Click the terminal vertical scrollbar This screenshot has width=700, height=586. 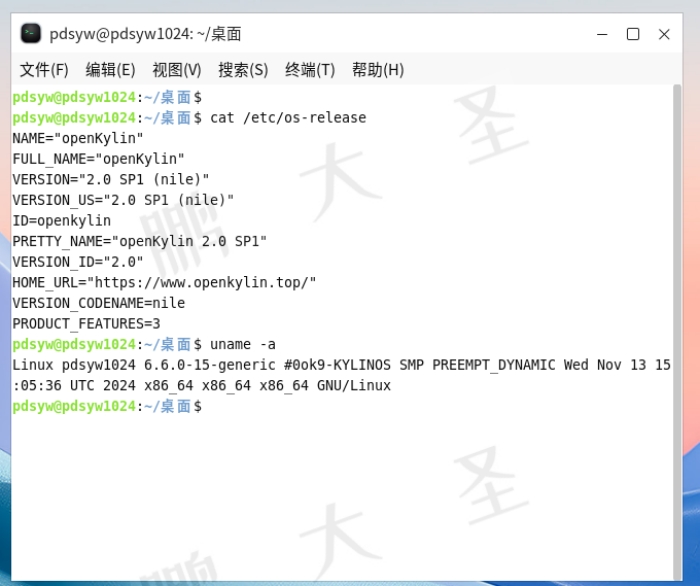(677, 331)
